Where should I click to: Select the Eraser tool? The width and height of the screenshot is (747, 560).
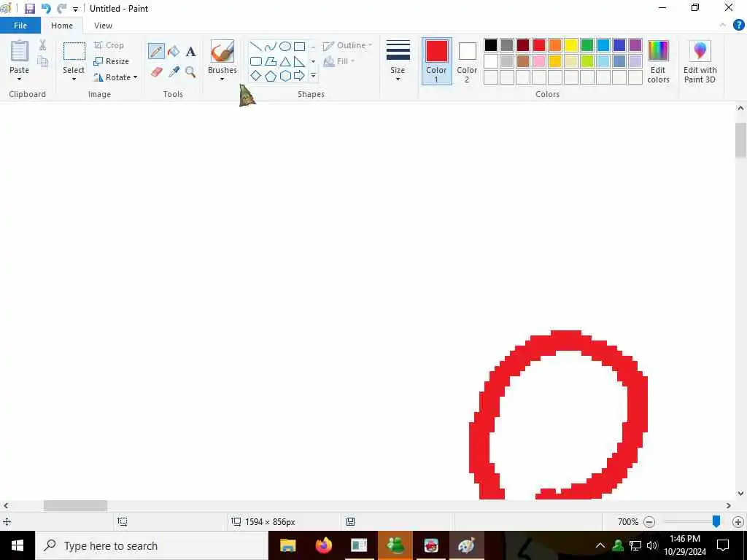pos(157,72)
